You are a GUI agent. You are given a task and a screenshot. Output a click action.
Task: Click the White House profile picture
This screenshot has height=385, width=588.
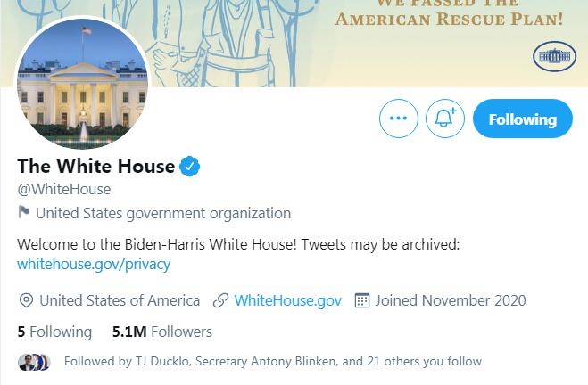[82, 85]
